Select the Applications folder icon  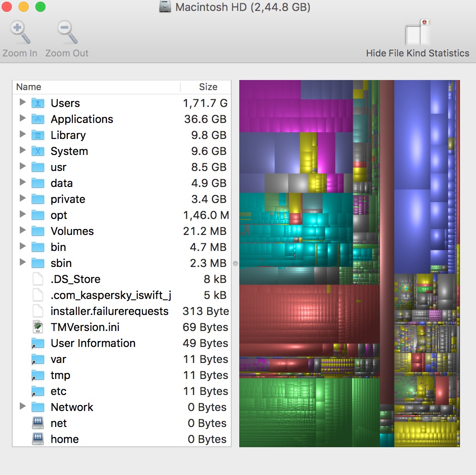click(x=38, y=119)
